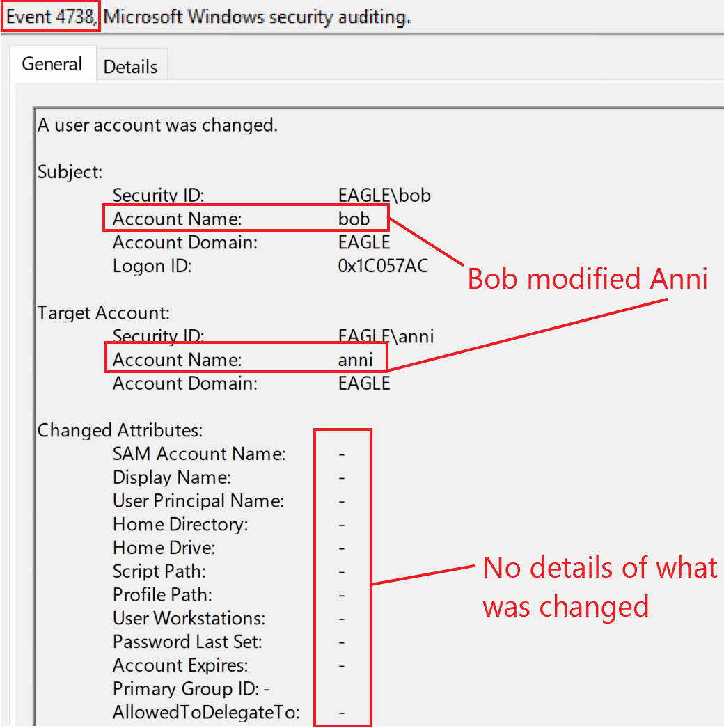The height and width of the screenshot is (728, 724).
Task: Select the User Workstations label
Action: [189, 618]
